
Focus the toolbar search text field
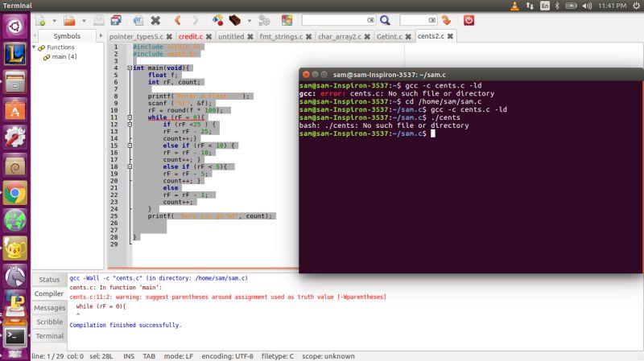[334, 20]
